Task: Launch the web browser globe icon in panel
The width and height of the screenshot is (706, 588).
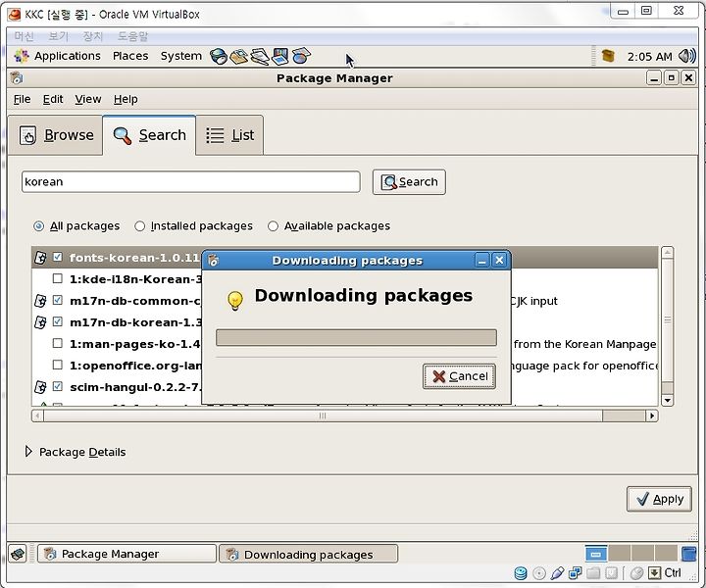Action: coord(219,56)
